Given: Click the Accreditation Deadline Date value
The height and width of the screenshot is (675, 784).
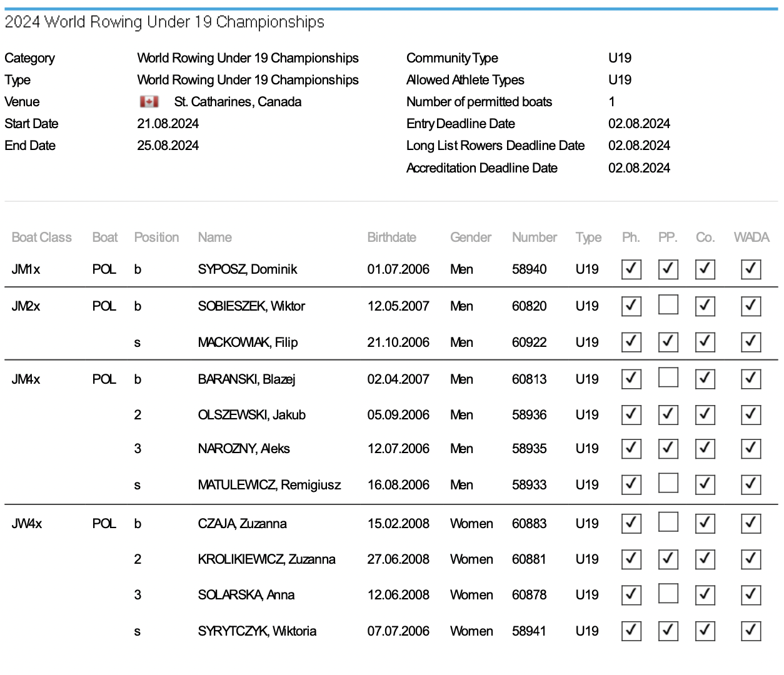Looking at the screenshot, I should (639, 168).
